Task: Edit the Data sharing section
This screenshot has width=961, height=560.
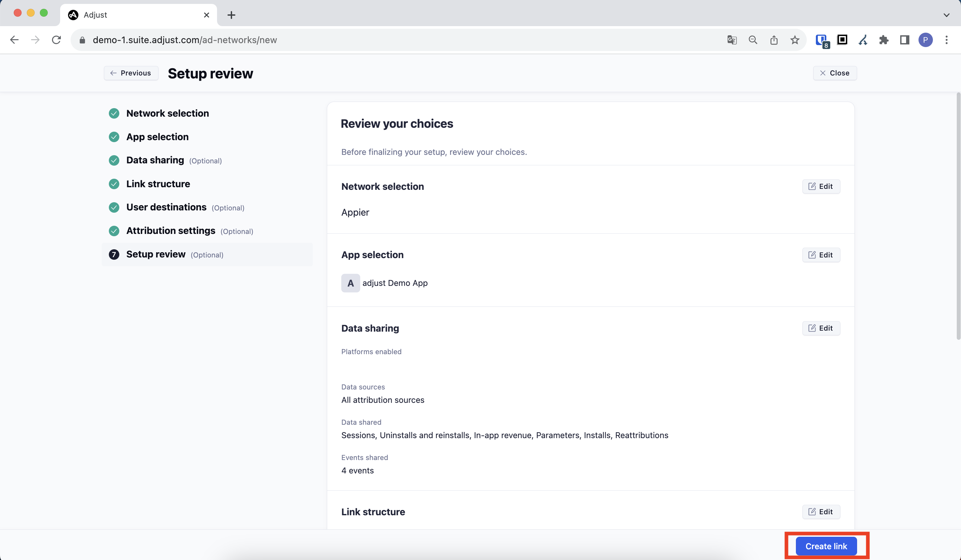Action: pos(821,328)
